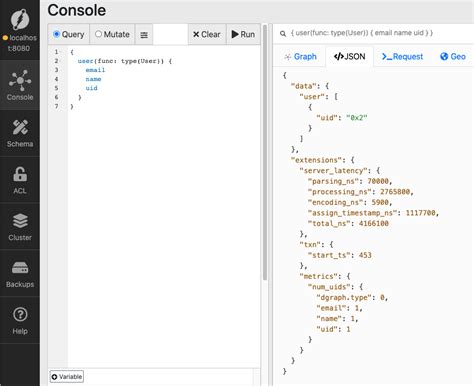The image size is (474, 386).
Task: Open the Dgraph logo connection panel
Action: coord(20,20)
